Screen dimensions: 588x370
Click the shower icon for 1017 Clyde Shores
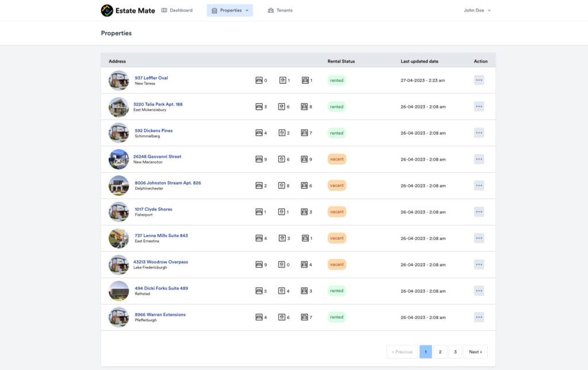282,212
